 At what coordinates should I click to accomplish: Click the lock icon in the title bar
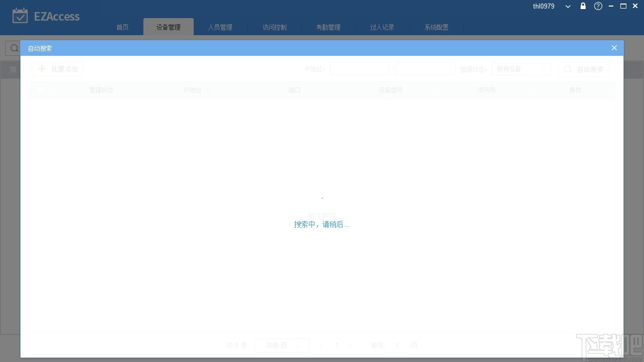pos(583,6)
